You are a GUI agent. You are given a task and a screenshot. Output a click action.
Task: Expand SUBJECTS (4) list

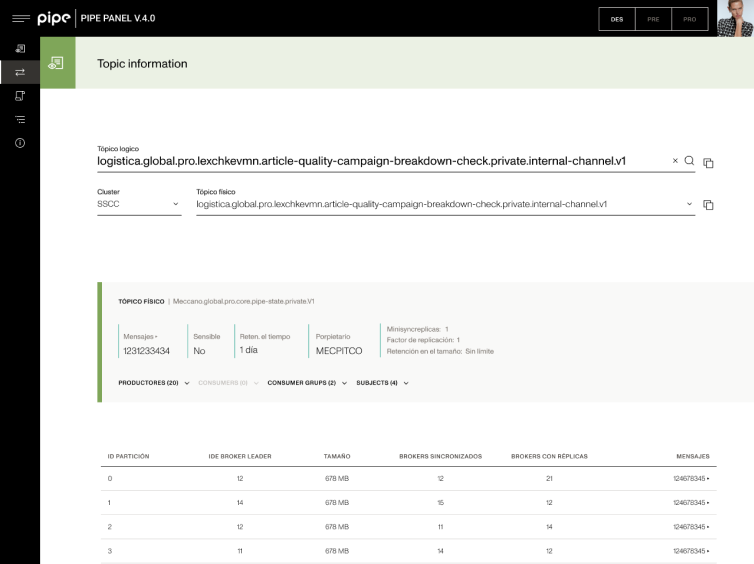coord(382,383)
